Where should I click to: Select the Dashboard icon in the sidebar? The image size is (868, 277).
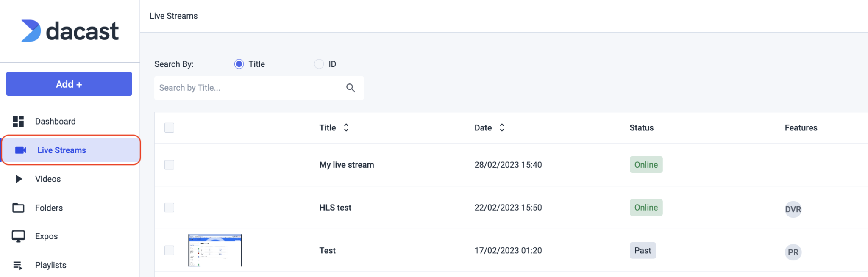pyautogui.click(x=18, y=122)
